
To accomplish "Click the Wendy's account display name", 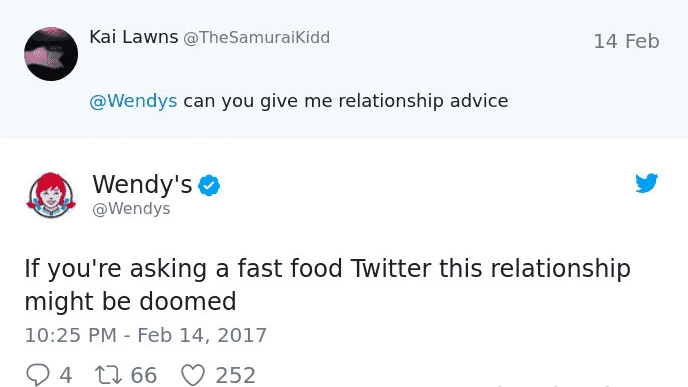I will pos(142,184).
